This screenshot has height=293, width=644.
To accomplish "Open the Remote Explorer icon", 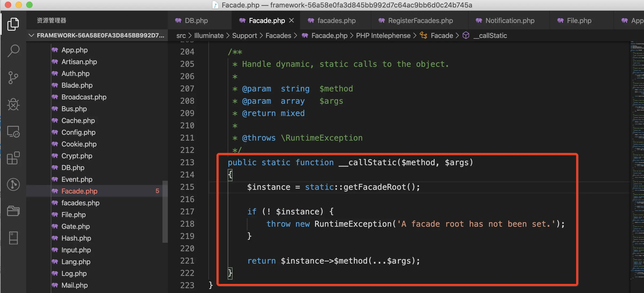I will (13, 131).
